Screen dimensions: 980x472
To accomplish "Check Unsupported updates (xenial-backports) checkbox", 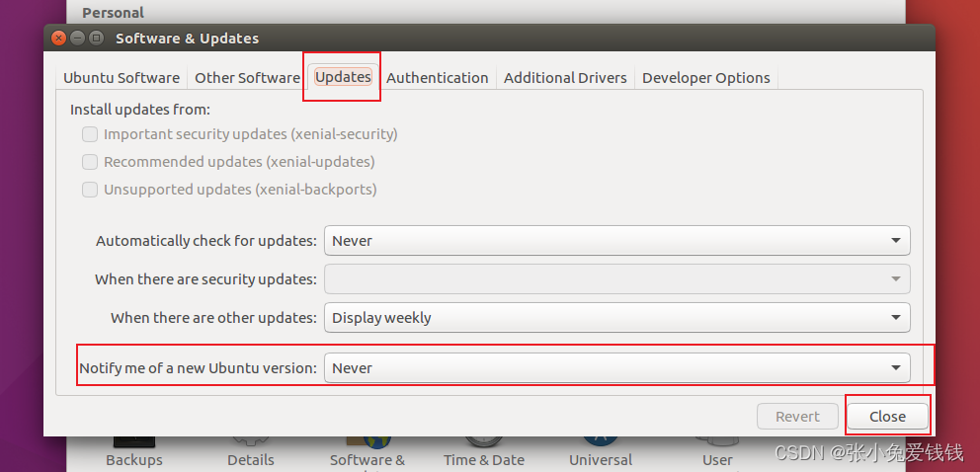I will (x=90, y=190).
